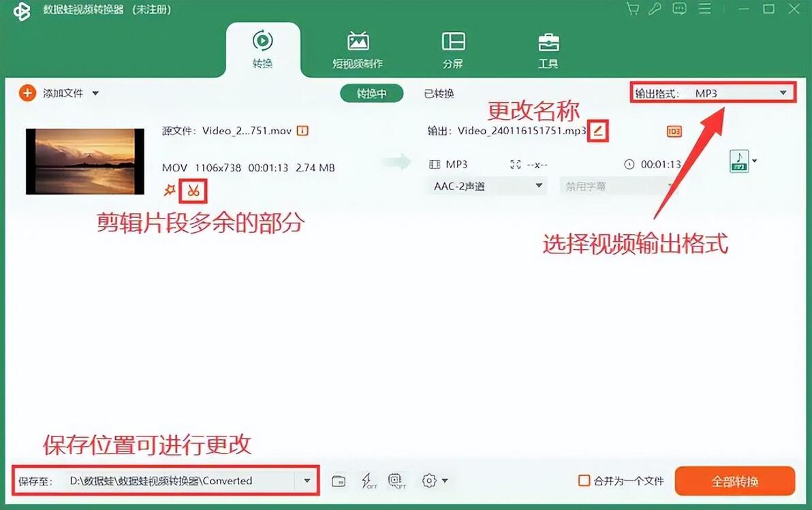Expand the add file dropdown arrow
This screenshot has width=812, height=510.
coord(95,94)
